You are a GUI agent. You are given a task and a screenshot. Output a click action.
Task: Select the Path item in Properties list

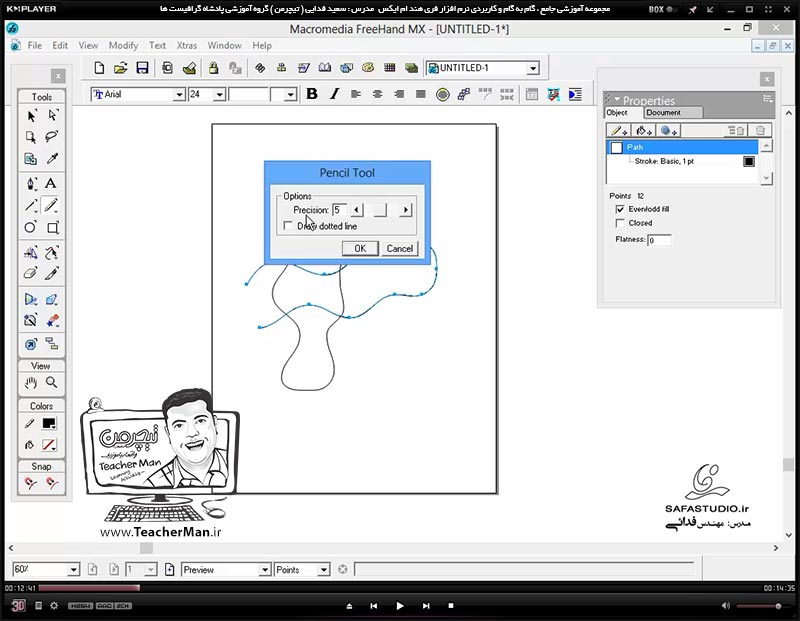coord(682,147)
